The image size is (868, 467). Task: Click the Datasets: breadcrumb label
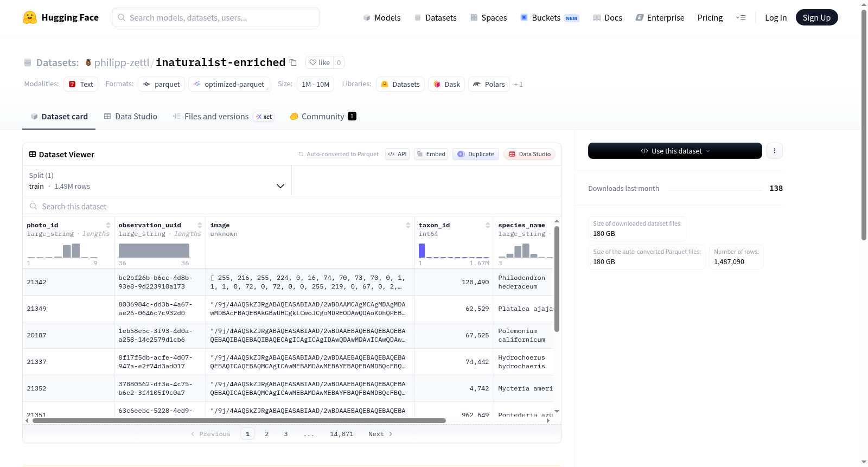click(x=58, y=62)
